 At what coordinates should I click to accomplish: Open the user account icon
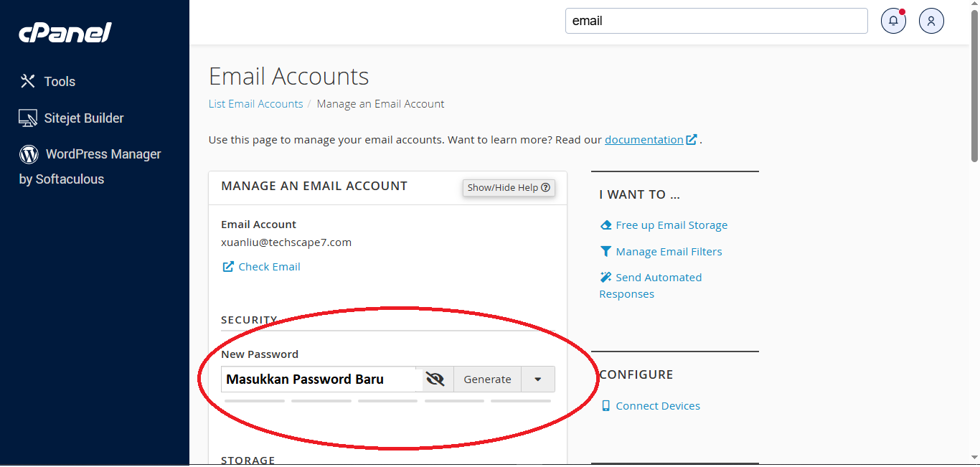(x=931, y=21)
